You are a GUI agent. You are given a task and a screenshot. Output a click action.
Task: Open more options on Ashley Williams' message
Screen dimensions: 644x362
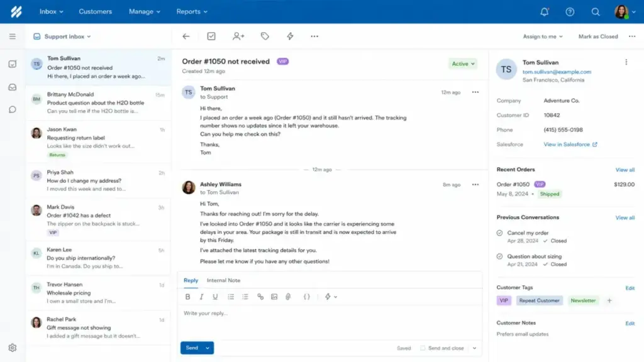475,185
